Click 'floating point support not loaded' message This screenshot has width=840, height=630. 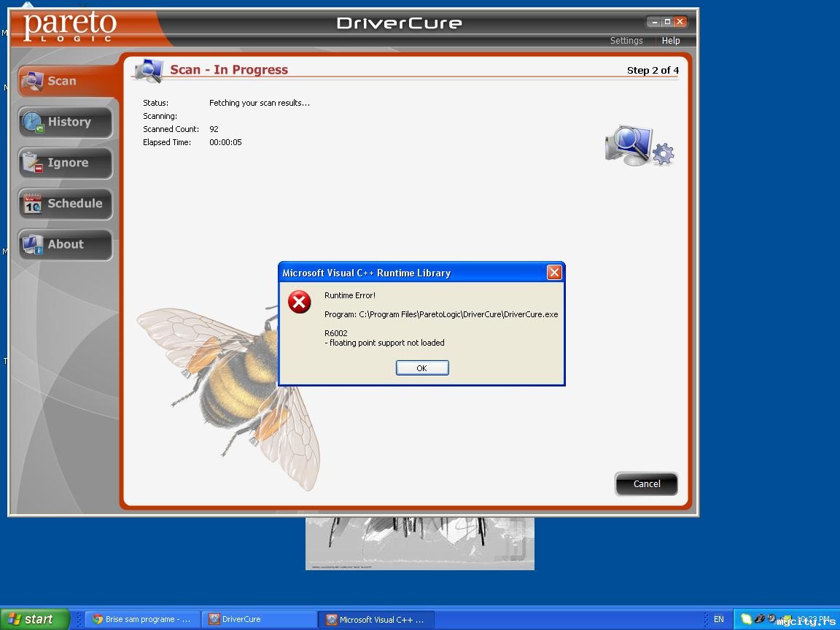pyautogui.click(x=385, y=343)
